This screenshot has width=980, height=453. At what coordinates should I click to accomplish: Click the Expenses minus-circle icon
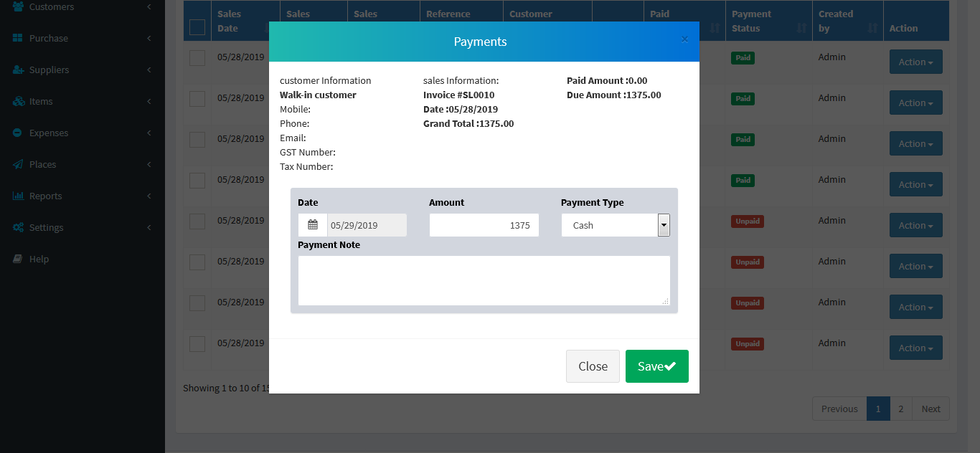[x=18, y=133]
